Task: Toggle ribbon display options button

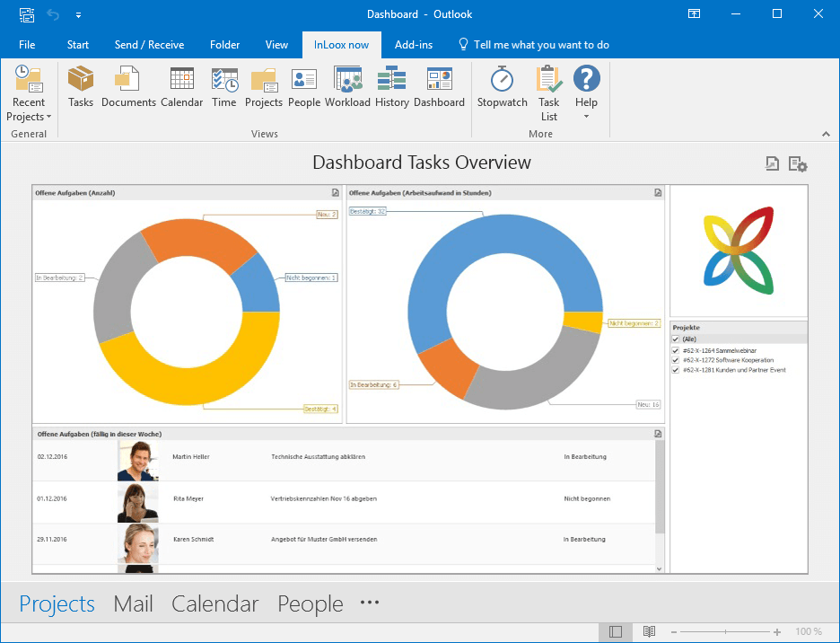Action: (694, 14)
